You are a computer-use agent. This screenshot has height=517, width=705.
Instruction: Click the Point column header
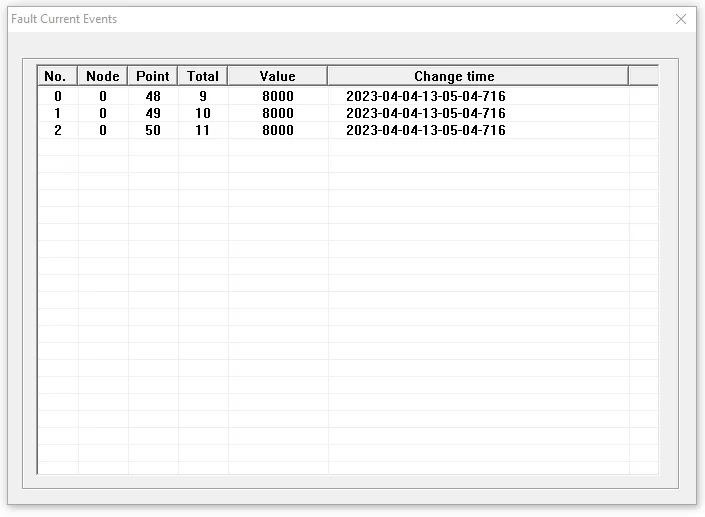153,76
